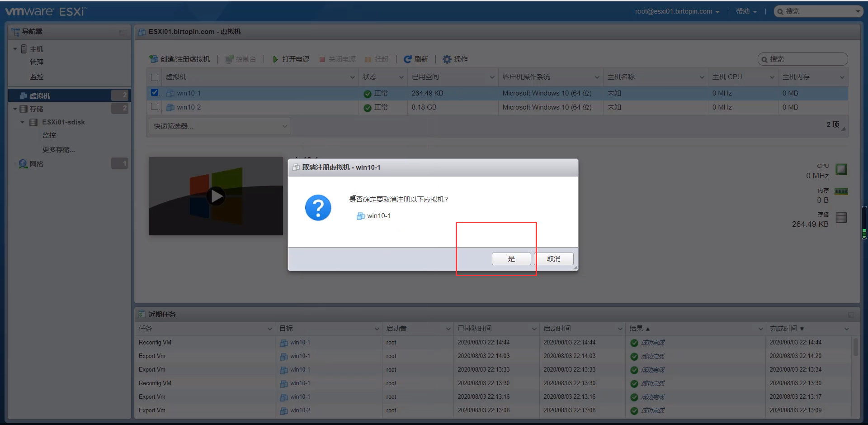Collapse the ESXi01-sdisk tree node arrow
The width and height of the screenshot is (868, 425).
[x=22, y=122]
